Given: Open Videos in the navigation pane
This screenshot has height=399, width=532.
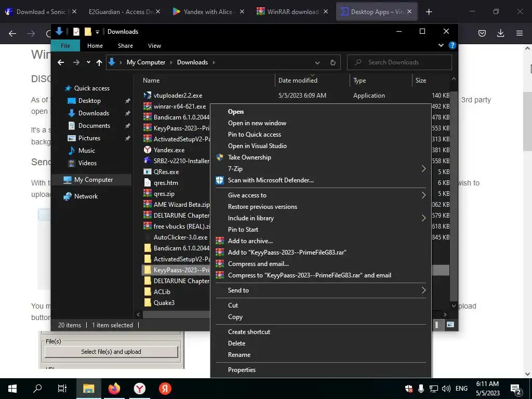Looking at the screenshot, I should (x=87, y=163).
